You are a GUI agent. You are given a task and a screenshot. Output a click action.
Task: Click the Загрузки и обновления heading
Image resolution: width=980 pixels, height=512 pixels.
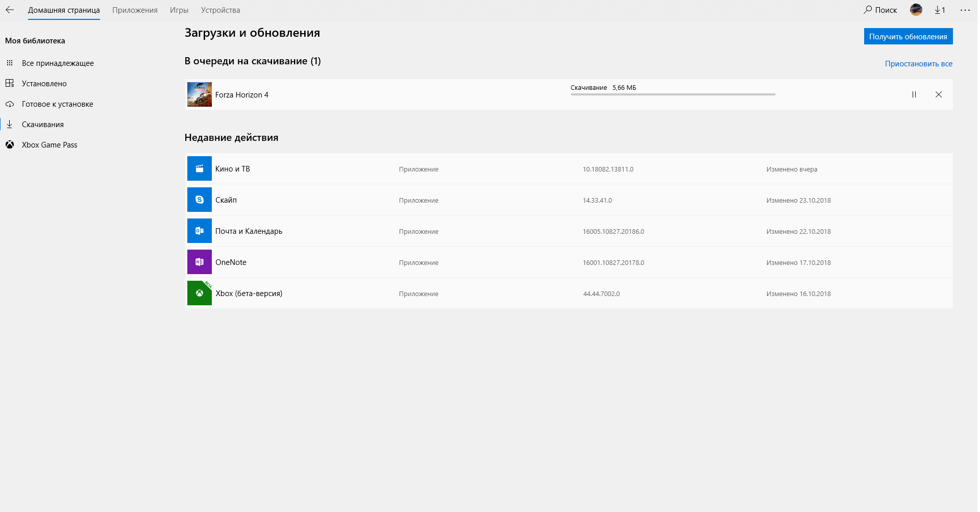pos(252,33)
